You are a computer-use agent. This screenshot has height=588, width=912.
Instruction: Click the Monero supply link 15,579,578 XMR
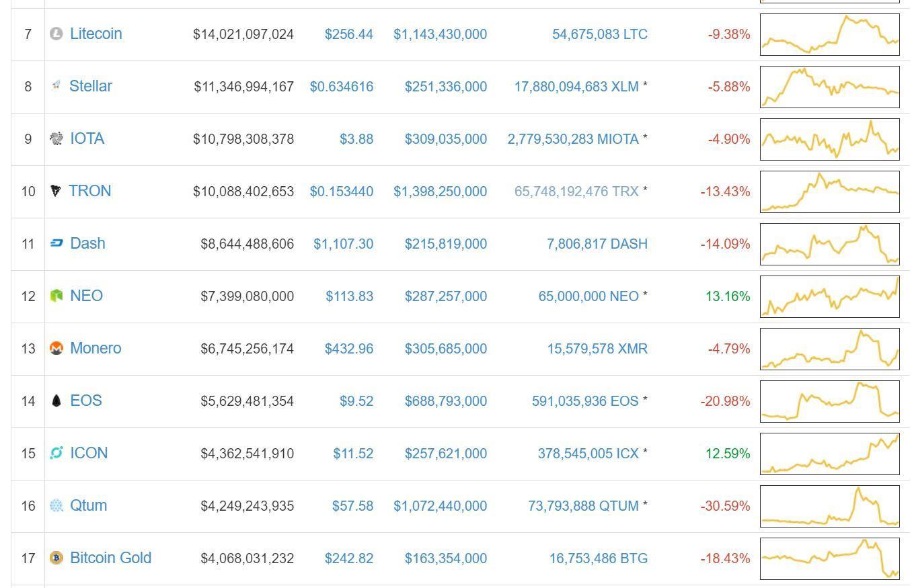598,348
